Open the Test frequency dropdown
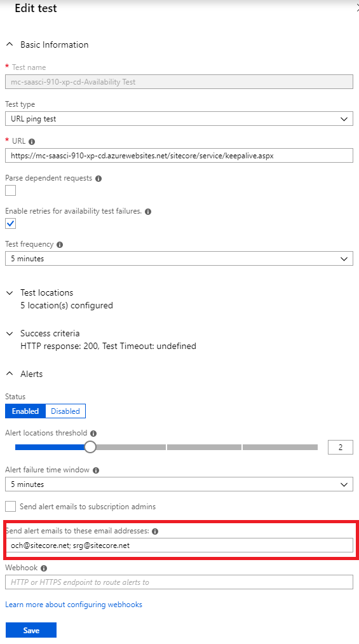 tap(179, 259)
